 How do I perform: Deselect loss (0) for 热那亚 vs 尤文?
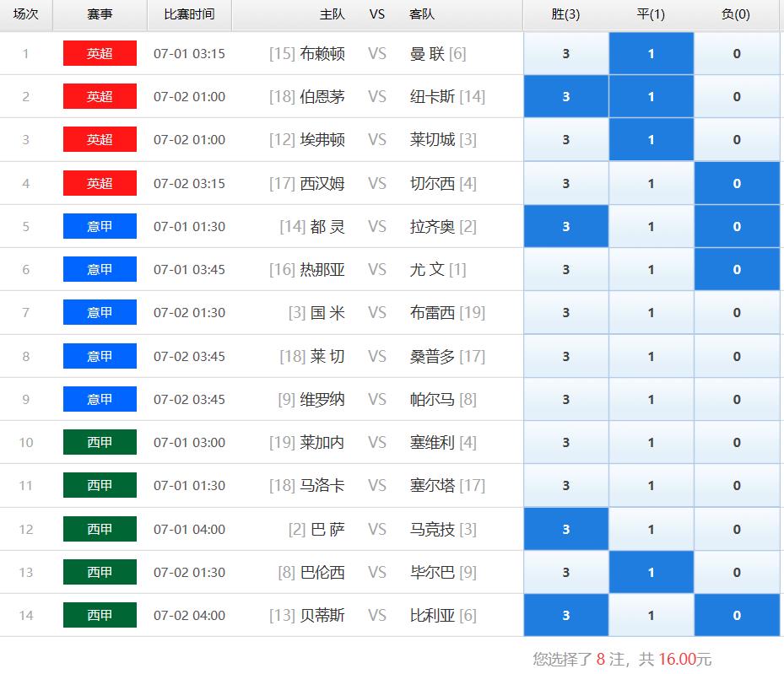(x=737, y=269)
